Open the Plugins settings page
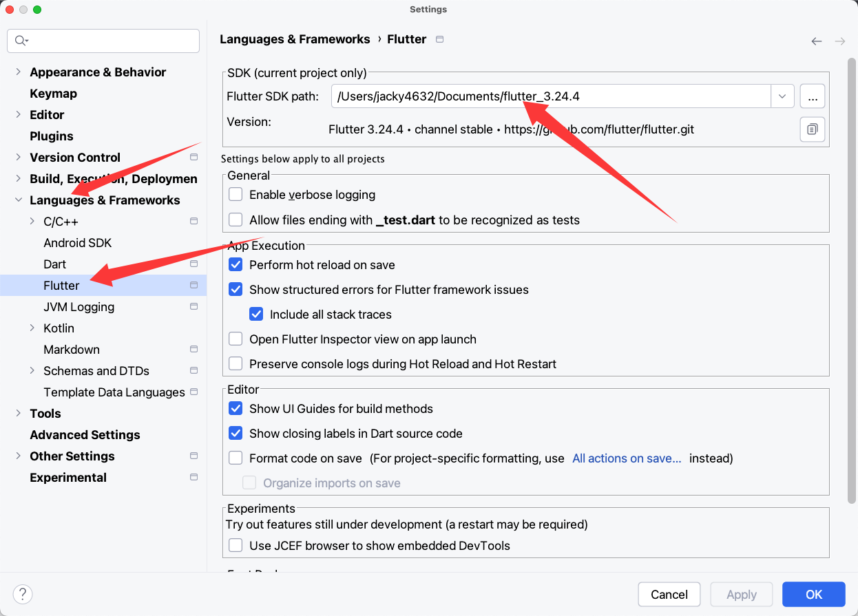This screenshot has height=616, width=858. click(52, 136)
